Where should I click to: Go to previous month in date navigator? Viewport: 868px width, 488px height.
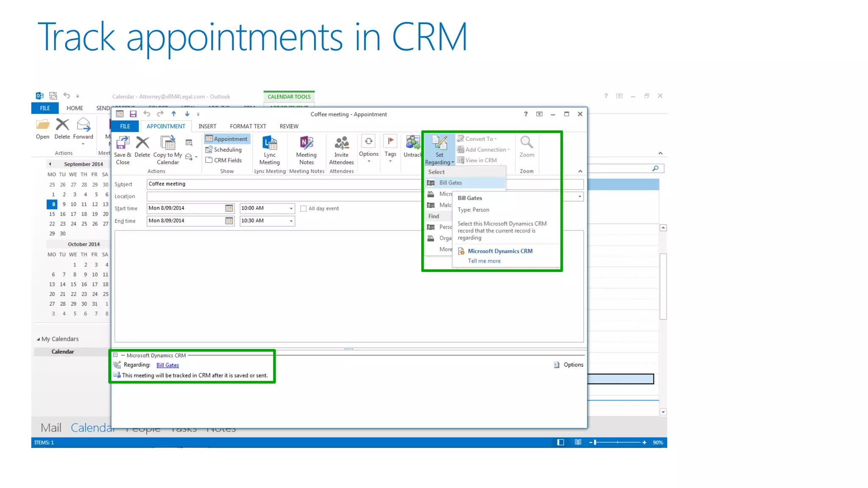(50, 164)
